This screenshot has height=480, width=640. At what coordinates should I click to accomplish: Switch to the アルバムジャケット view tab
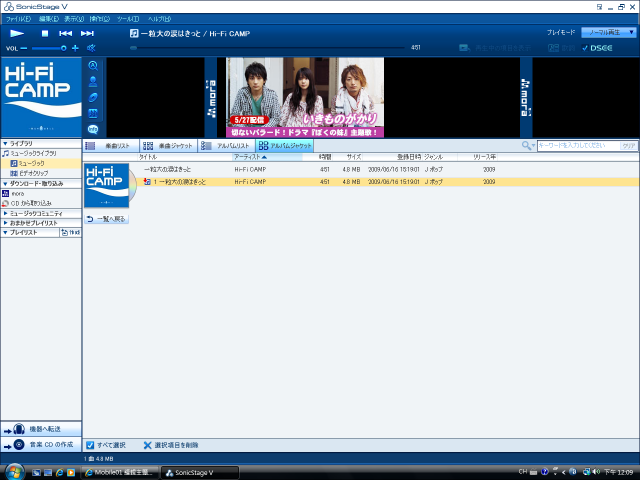284,146
